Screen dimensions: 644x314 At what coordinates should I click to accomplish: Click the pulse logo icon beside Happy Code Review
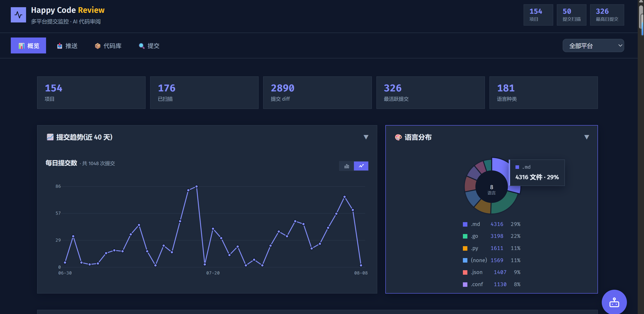pyautogui.click(x=18, y=15)
